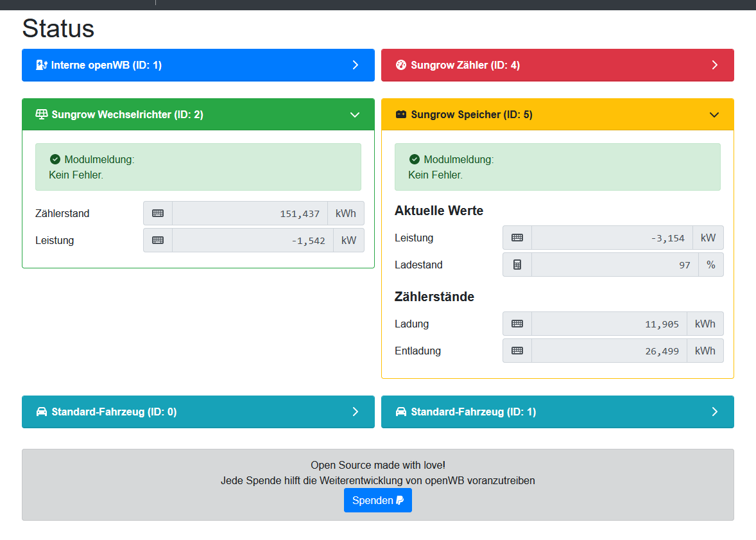Image resolution: width=756 pixels, height=540 pixels.
Task: Click the Speicher Leistung value -3,154
Action: (x=612, y=238)
